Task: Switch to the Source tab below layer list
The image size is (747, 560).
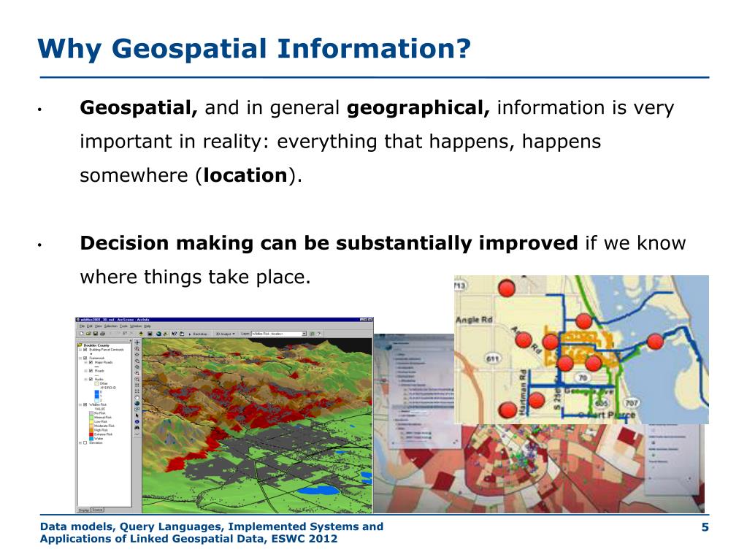Action: [x=97, y=510]
